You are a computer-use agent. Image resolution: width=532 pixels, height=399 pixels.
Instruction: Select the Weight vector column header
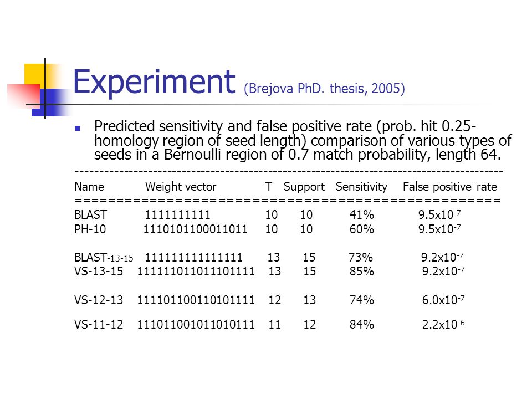(x=181, y=187)
